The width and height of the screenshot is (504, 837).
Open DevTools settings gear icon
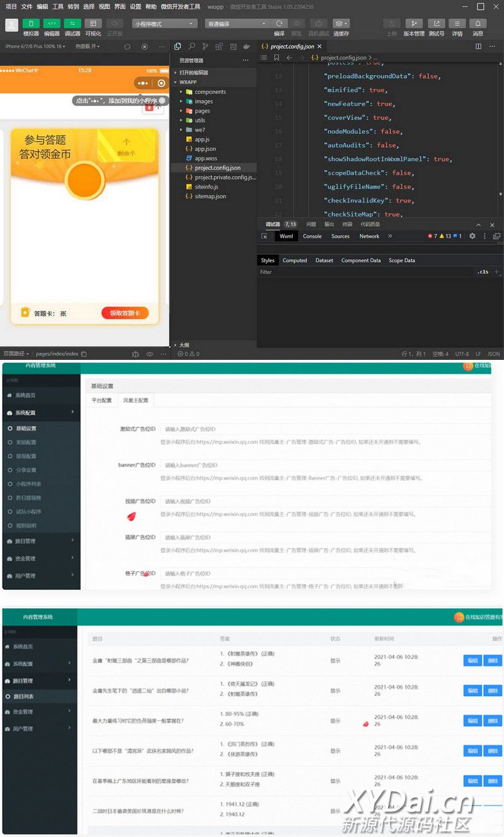coord(472,236)
